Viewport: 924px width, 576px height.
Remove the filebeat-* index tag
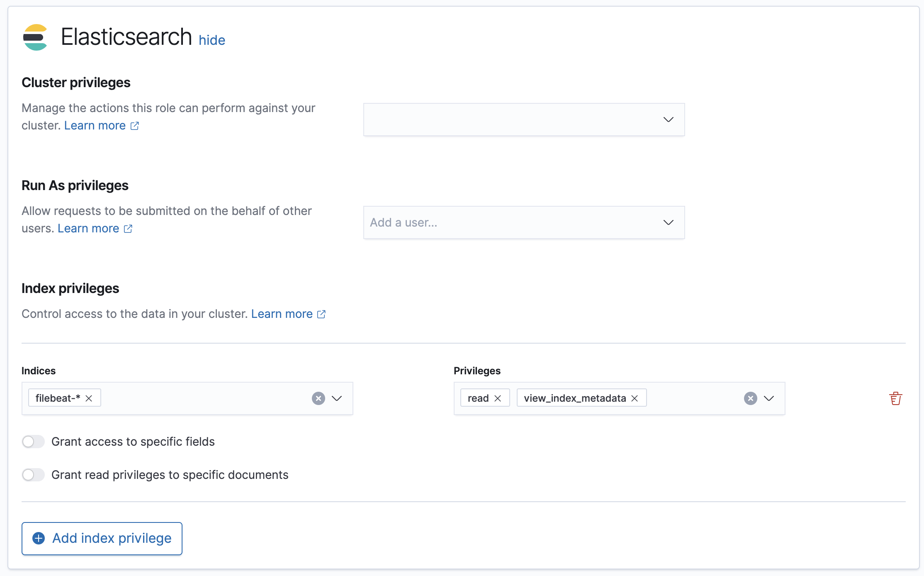click(88, 398)
